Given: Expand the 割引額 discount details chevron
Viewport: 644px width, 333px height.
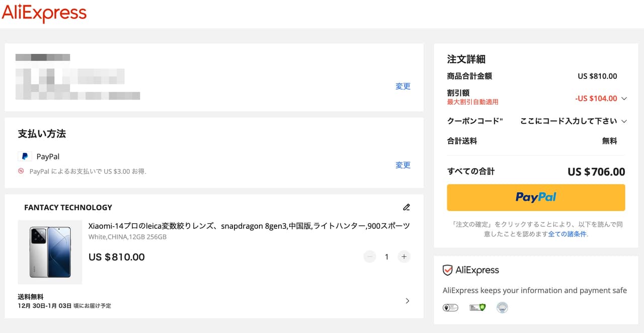Looking at the screenshot, I should [x=624, y=99].
